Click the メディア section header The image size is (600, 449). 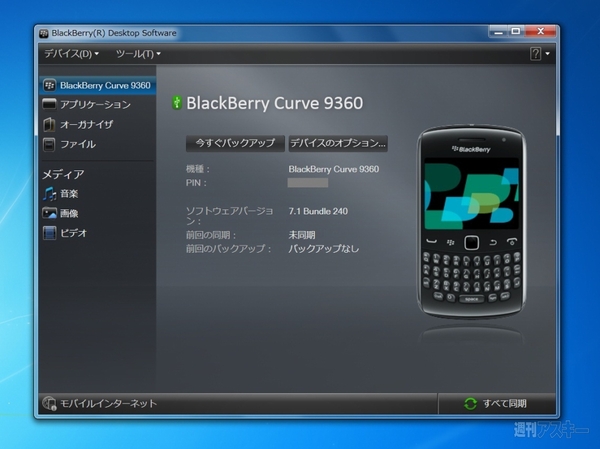[x=63, y=175]
